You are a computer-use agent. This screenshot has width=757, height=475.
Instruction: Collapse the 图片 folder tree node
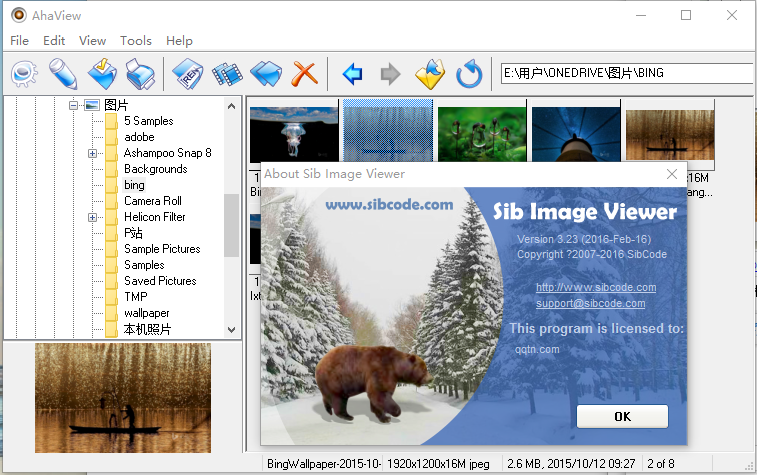[73, 105]
